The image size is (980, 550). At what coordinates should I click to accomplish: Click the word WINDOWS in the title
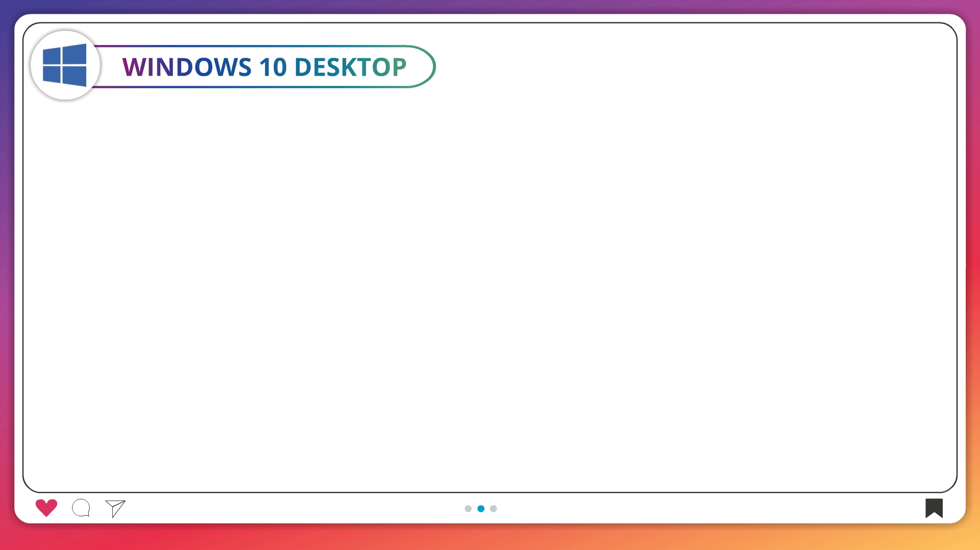tap(187, 67)
